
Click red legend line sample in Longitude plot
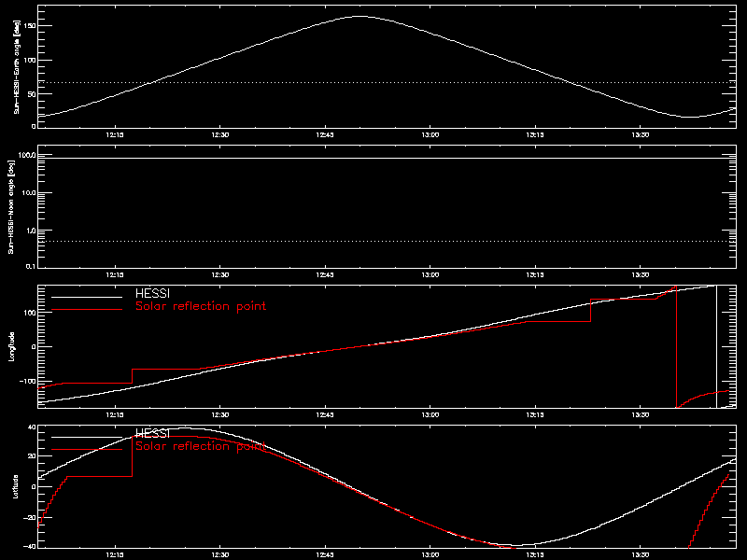(x=87, y=310)
